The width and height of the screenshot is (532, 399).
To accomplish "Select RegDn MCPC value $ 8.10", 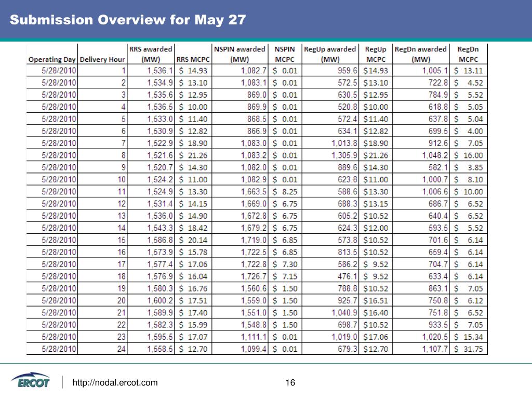I will coord(468,179).
